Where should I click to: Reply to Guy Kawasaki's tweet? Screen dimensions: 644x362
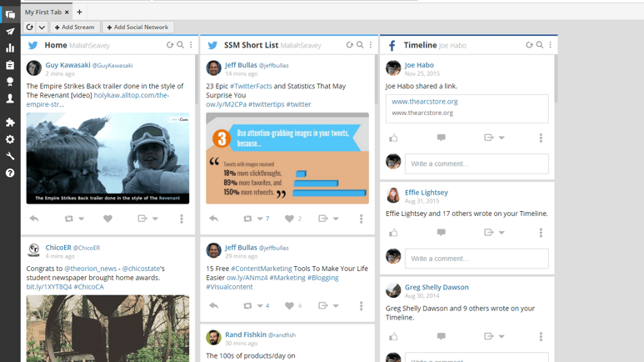tap(34, 219)
